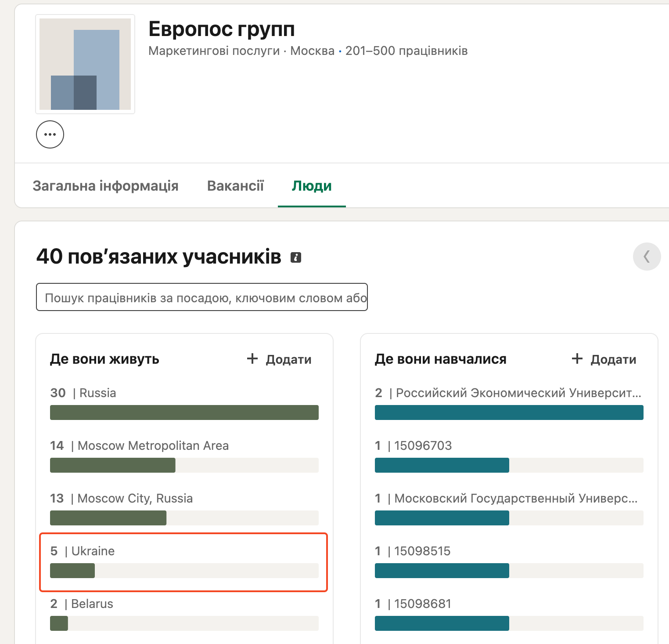
Task: Click the employee search input field
Action: pos(201,297)
